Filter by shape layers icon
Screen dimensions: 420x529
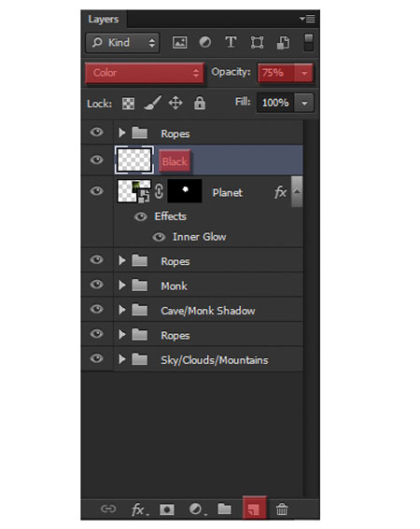pos(257,43)
